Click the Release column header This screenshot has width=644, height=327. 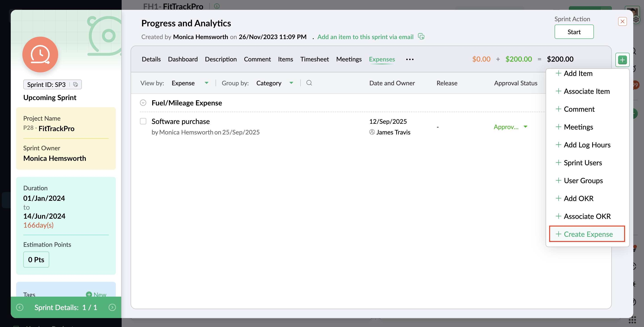point(447,83)
